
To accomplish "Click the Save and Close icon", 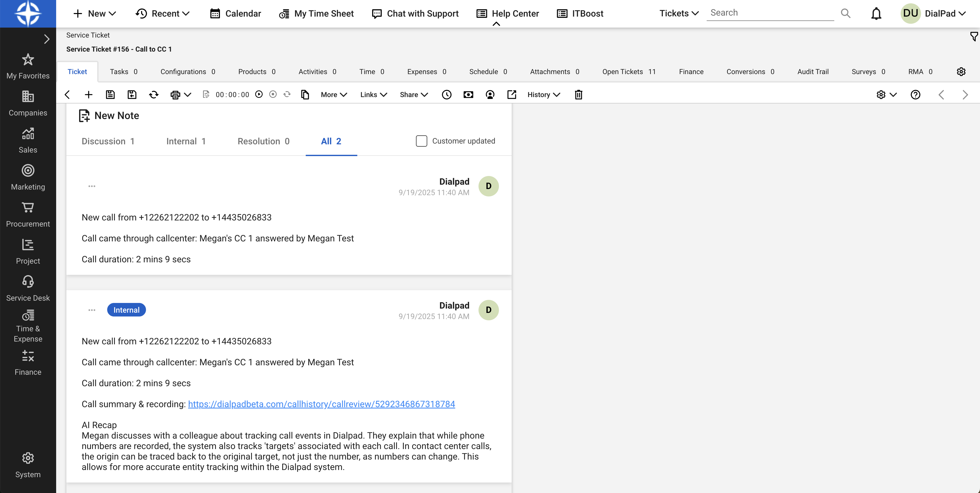I will click(x=132, y=95).
